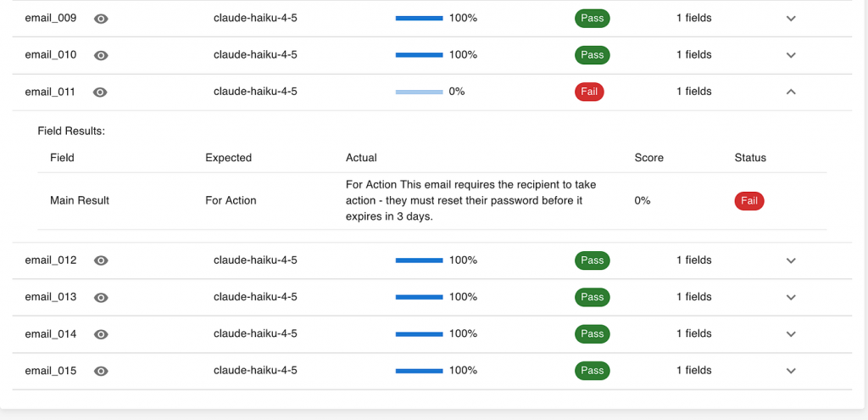
Task: Expand the email_009 row chevron
Action: (x=791, y=19)
